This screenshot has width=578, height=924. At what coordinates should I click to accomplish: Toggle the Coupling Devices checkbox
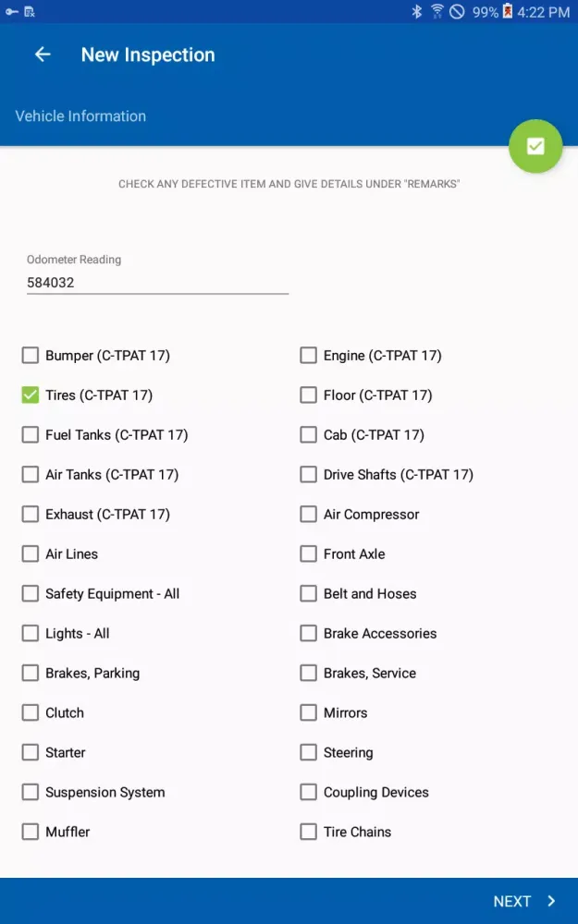(308, 792)
